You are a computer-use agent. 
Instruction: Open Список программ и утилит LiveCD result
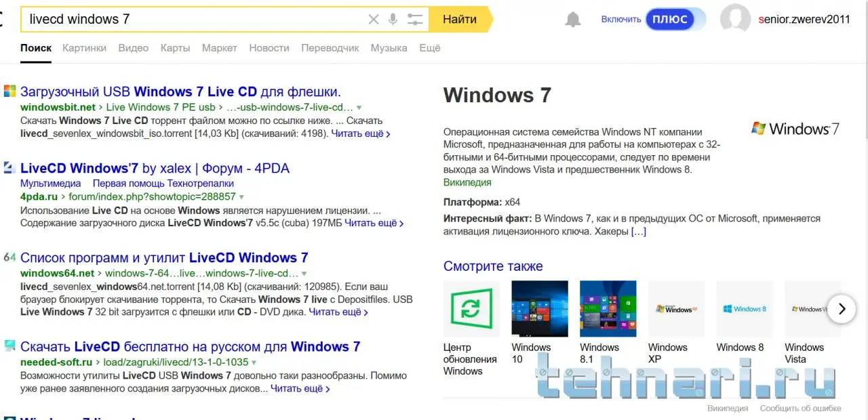click(x=164, y=257)
